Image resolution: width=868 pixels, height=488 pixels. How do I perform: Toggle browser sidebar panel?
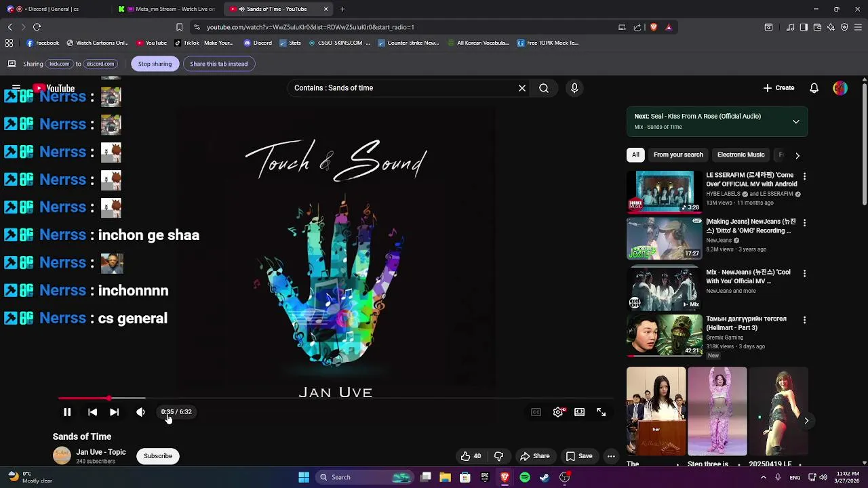coord(804,27)
